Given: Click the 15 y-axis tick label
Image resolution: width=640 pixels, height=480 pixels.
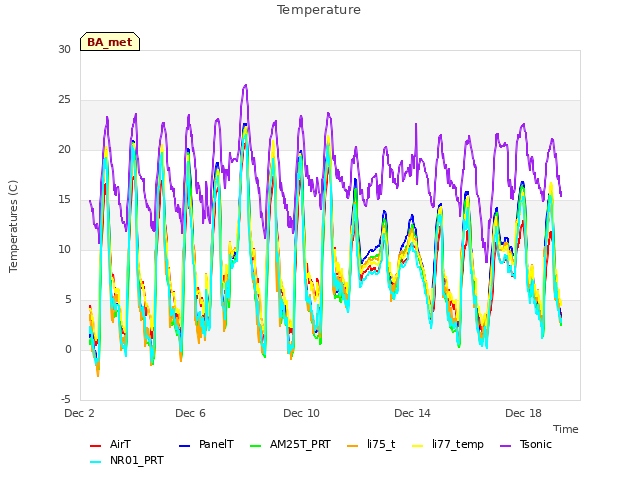Looking at the screenshot, I should point(64,200).
